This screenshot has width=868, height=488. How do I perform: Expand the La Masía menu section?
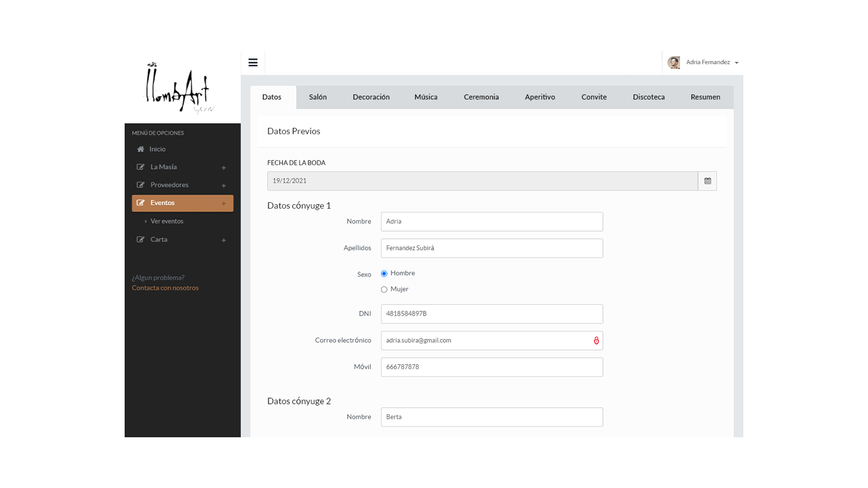pyautogui.click(x=224, y=167)
